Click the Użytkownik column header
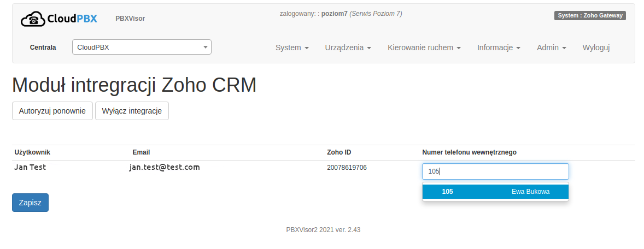Viewport: 644px width, 249px height. (32, 152)
